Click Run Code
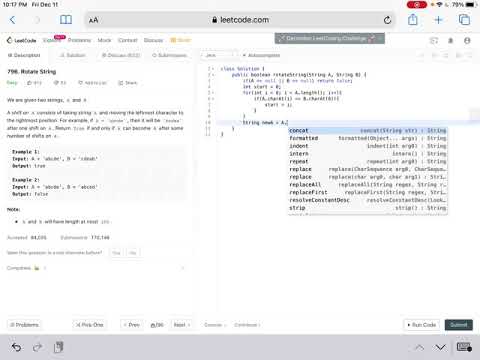Screen dimensions: 480x360 point(422,325)
